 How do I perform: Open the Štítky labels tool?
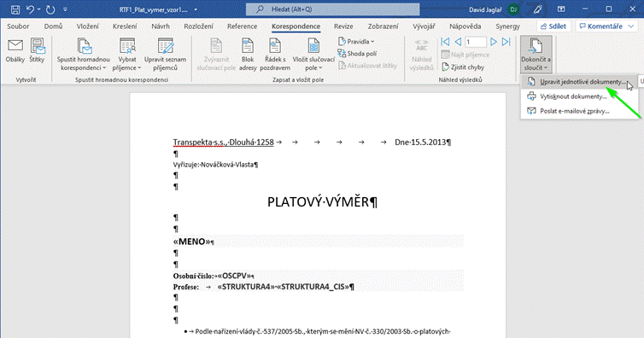click(37, 51)
